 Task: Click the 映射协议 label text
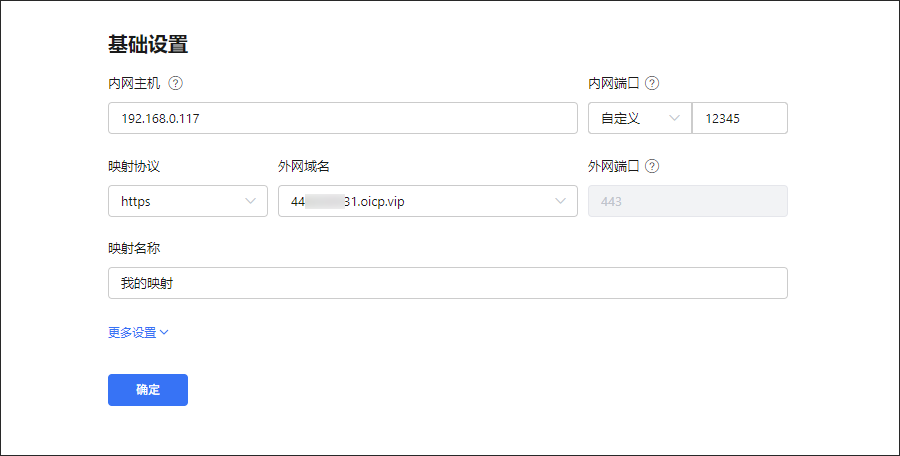[134, 167]
